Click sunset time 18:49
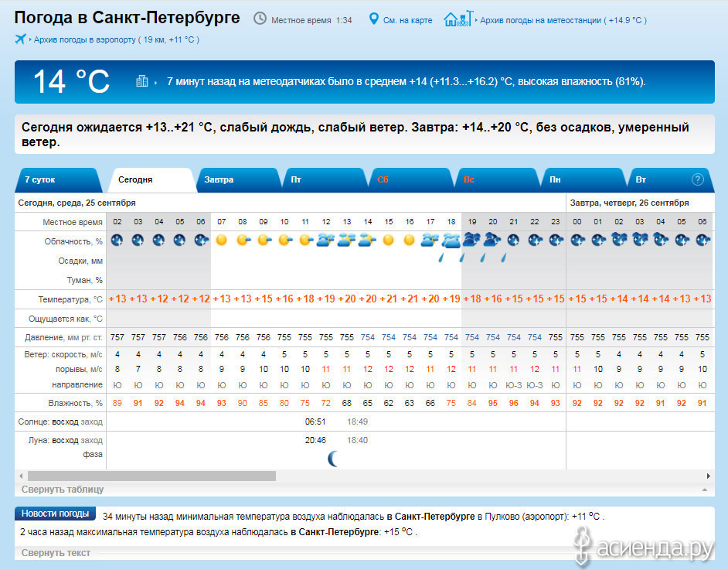 click(357, 422)
